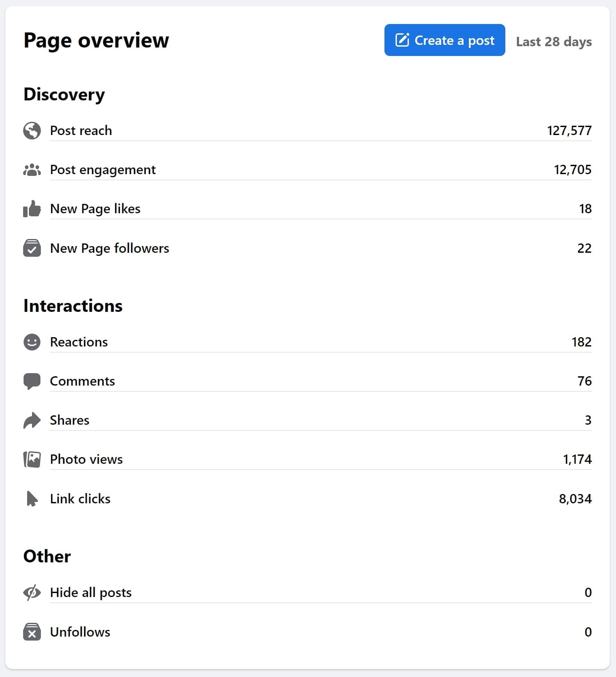Click the Link clicks value 8,034
The width and height of the screenshot is (616, 677).
(x=575, y=499)
